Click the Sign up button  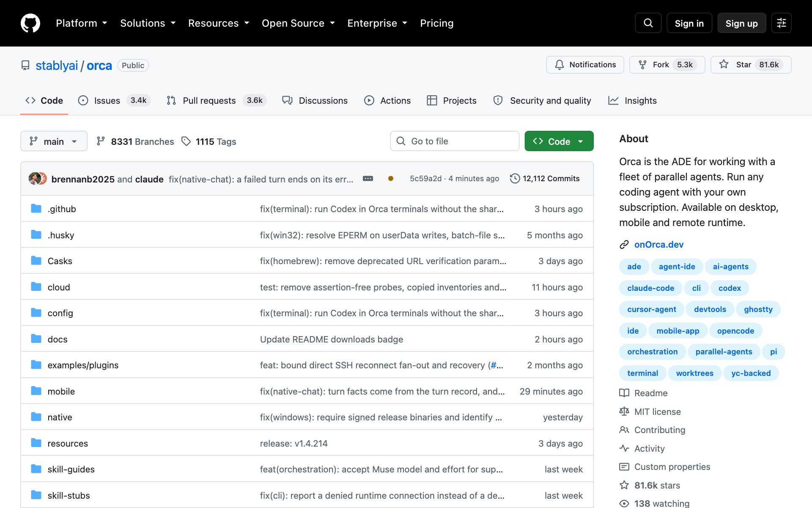point(741,23)
